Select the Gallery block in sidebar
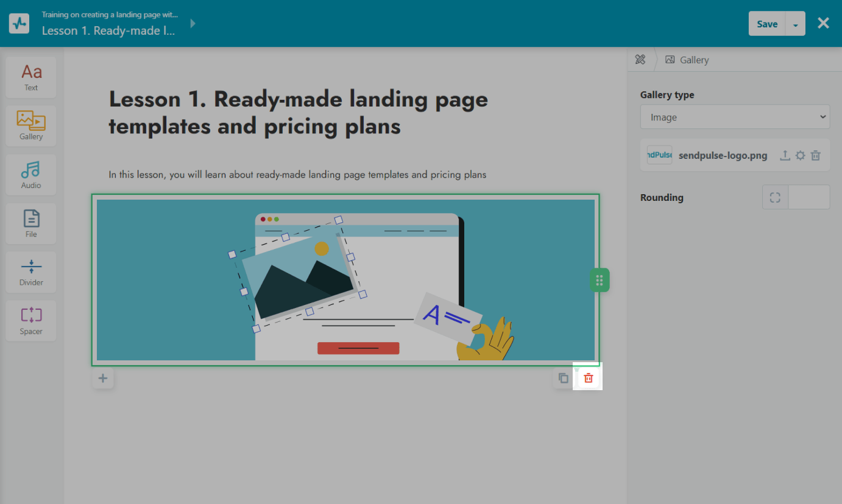842x504 pixels. (31, 126)
